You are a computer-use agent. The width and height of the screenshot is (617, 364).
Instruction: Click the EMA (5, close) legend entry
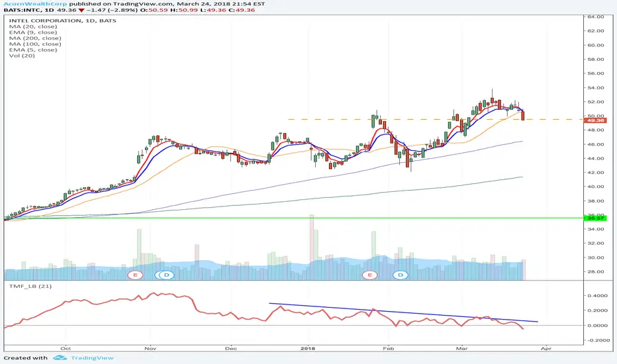point(33,50)
